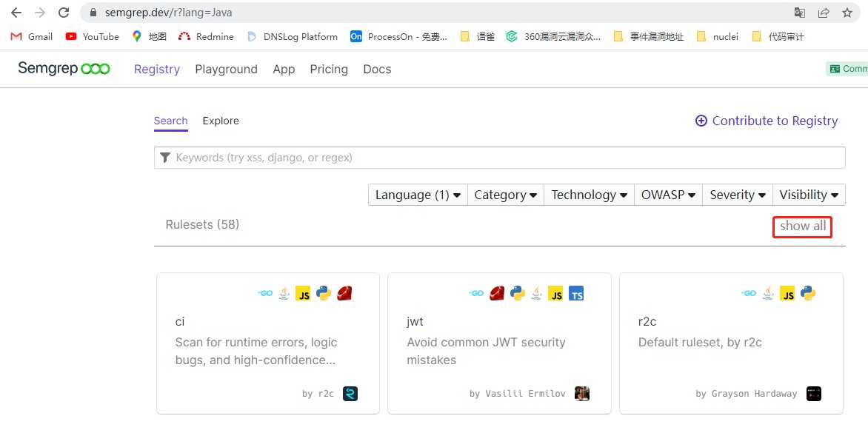Open the Gmail bookmark
This screenshot has height=430, width=868.
(x=32, y=36)
